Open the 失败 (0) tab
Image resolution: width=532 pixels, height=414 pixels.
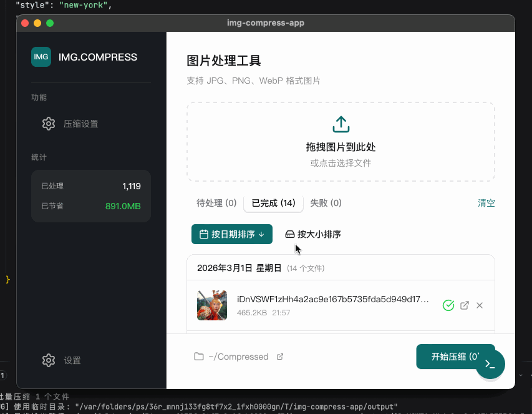[x=326, y=203]
